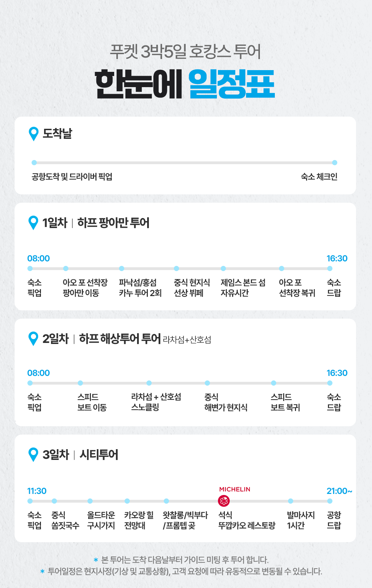The width and height of the screenshot is (372, 588).
Task: Select the 시티투어 heading text
Action: (99, 454)
